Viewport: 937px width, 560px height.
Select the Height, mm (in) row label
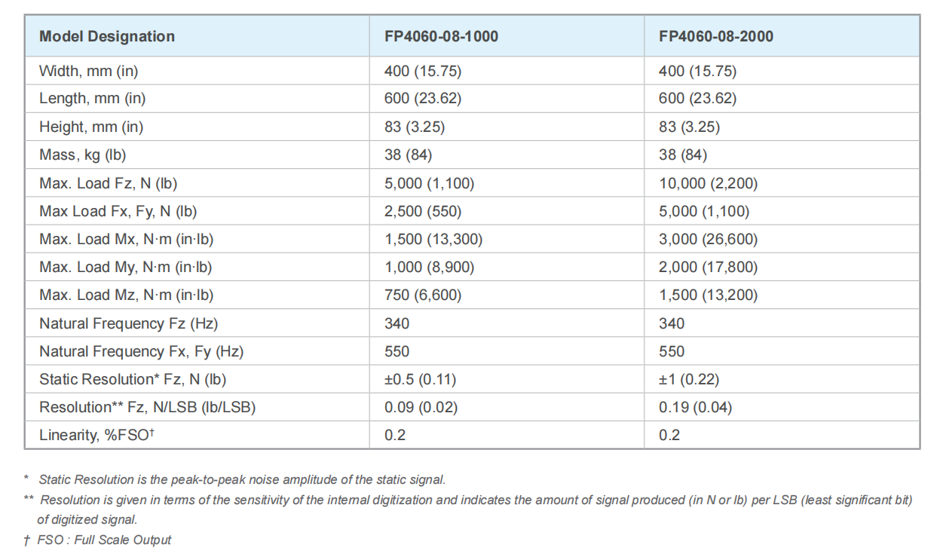click(91, 127)
